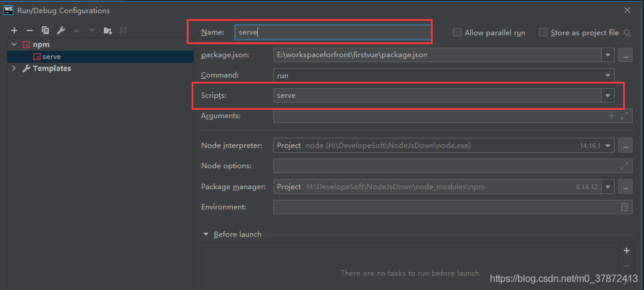The image size is (644, 290).
Task: Open the wrench edit templates icon
Action: tap(61, 30)
